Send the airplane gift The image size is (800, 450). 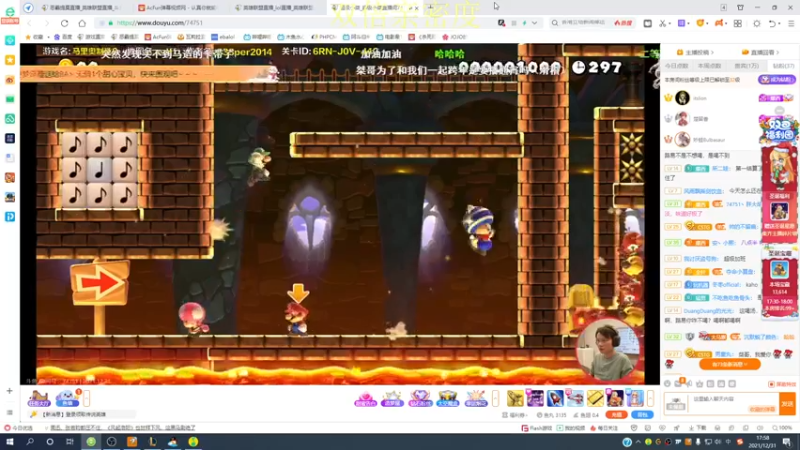(575, 398)
